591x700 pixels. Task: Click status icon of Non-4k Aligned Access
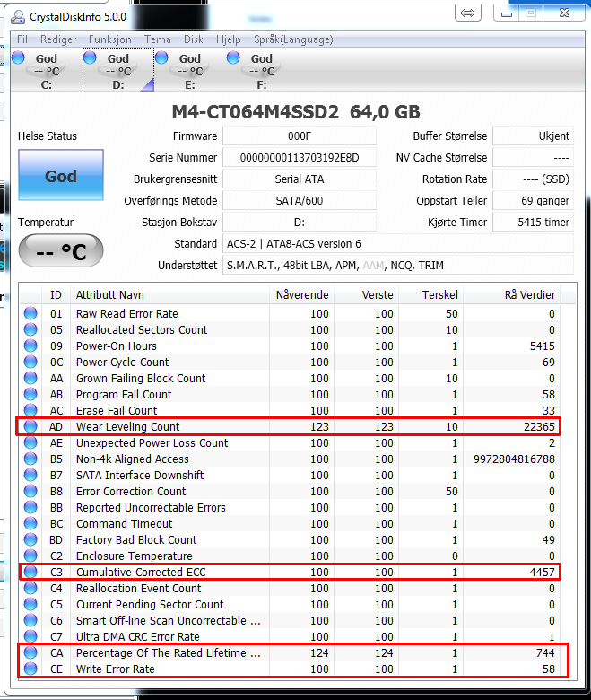tap(30, 459)
